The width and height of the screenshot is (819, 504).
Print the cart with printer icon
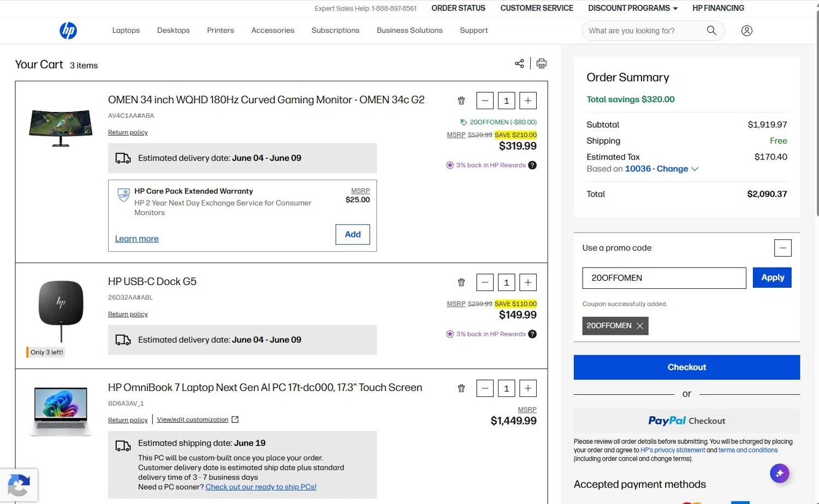[542, 63]
